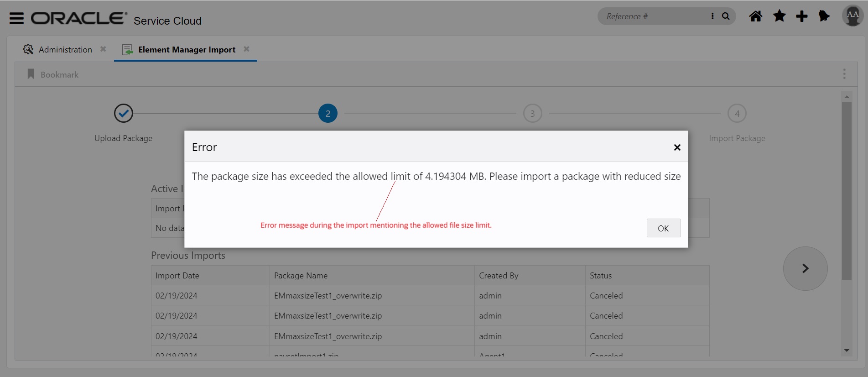This screenshot has width=868, height=377.
Task: Click the Previous Imports heading
Action: tap(188, 256)
